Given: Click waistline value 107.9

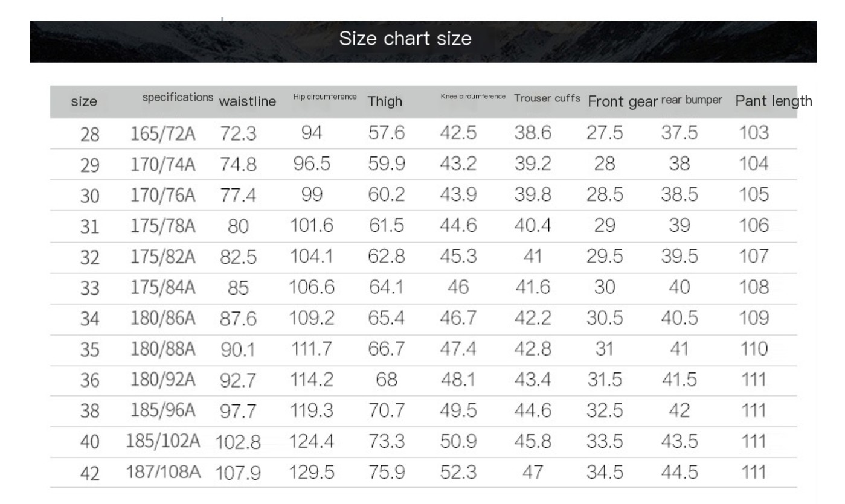Looking at the screenshot, I should (239, 473).
